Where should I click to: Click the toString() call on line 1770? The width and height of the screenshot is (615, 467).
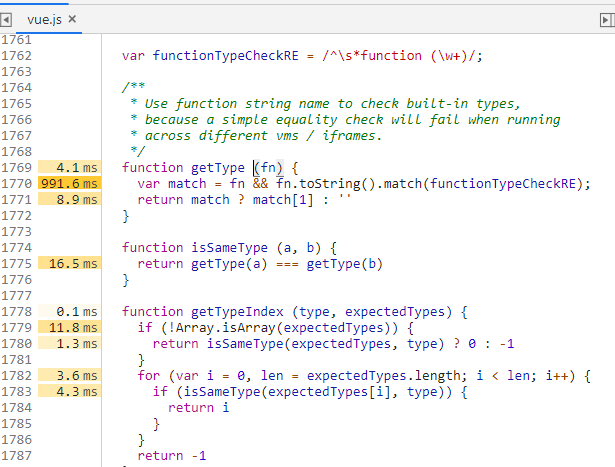point(337,184)
